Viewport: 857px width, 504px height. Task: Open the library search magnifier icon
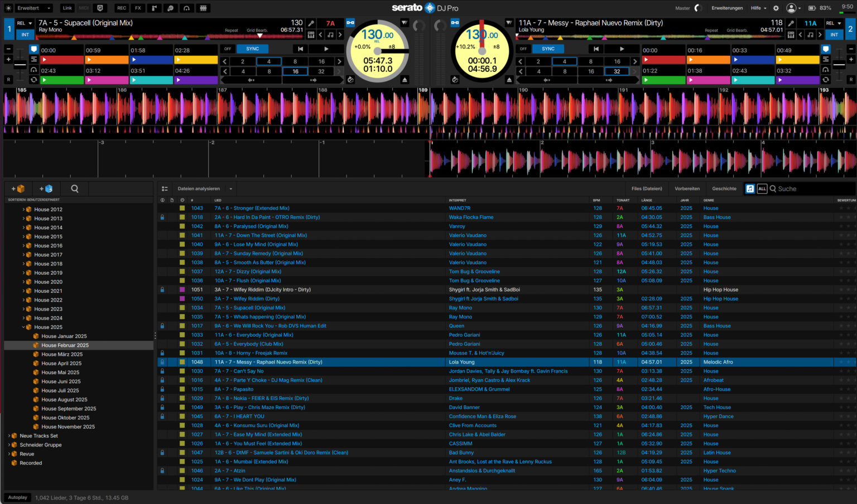(74, 188)
